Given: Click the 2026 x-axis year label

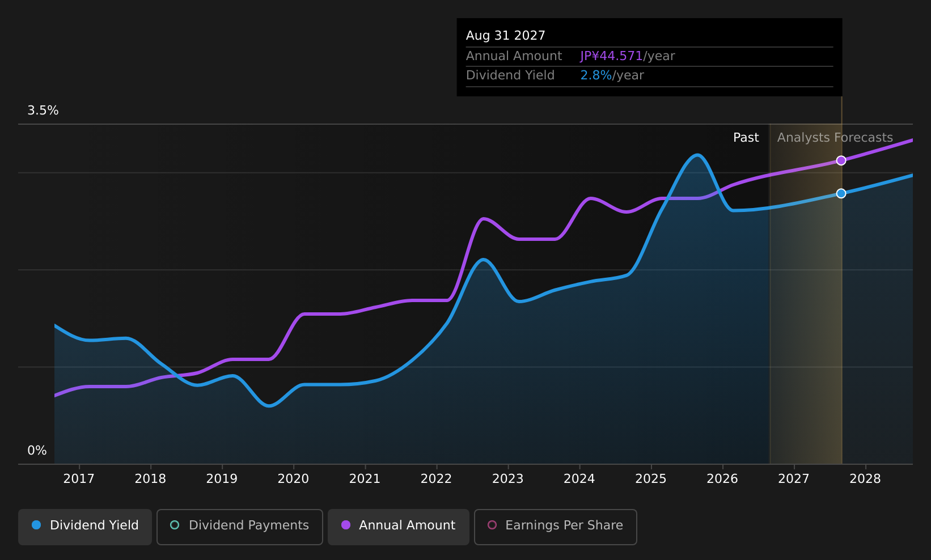Looking at the screenshot, I should click(722, 479).
